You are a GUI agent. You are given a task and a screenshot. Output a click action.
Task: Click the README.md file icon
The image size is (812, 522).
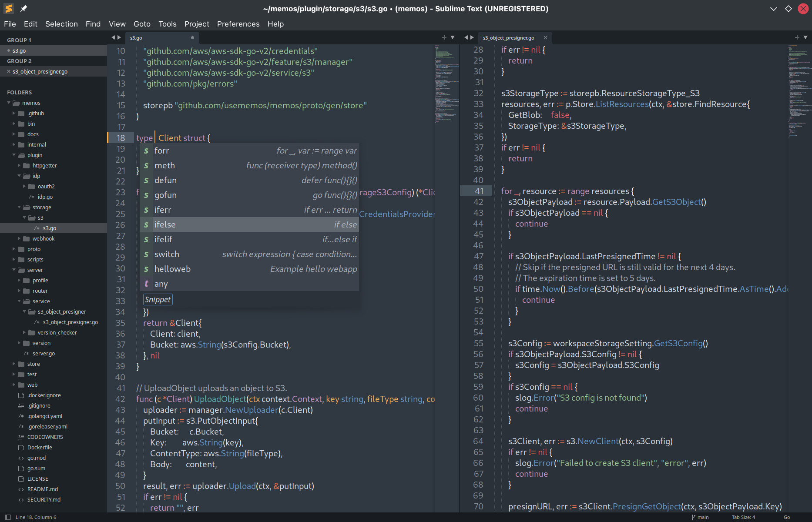[x=21, y=489]
